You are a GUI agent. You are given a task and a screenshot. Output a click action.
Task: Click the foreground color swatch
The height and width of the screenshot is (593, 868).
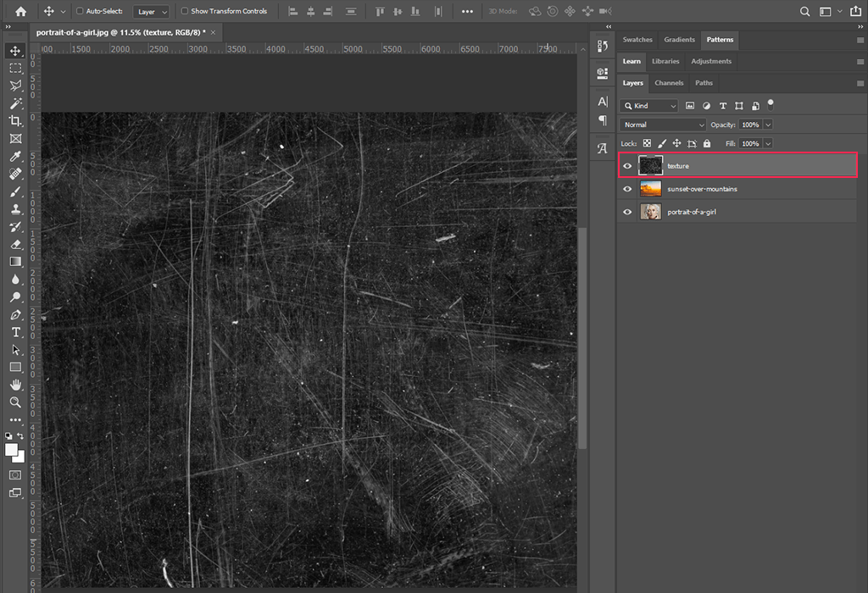point(12,450)
